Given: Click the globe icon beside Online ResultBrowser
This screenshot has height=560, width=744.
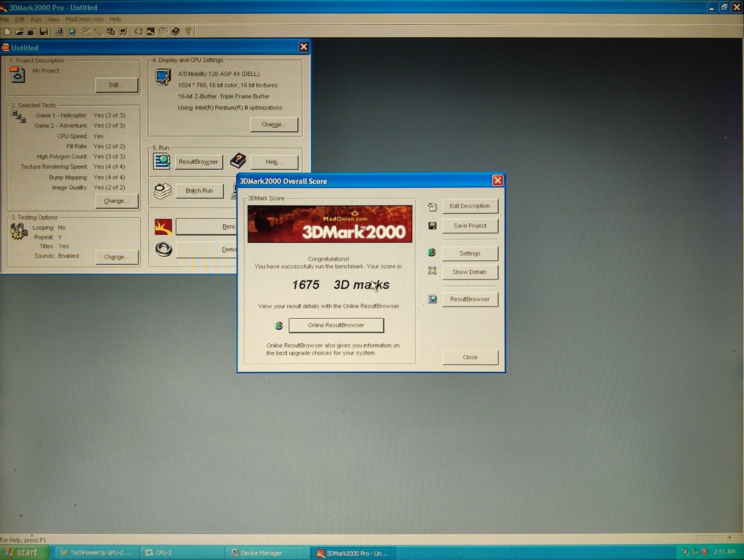Looking at the screenshot, I should point(279,326).
